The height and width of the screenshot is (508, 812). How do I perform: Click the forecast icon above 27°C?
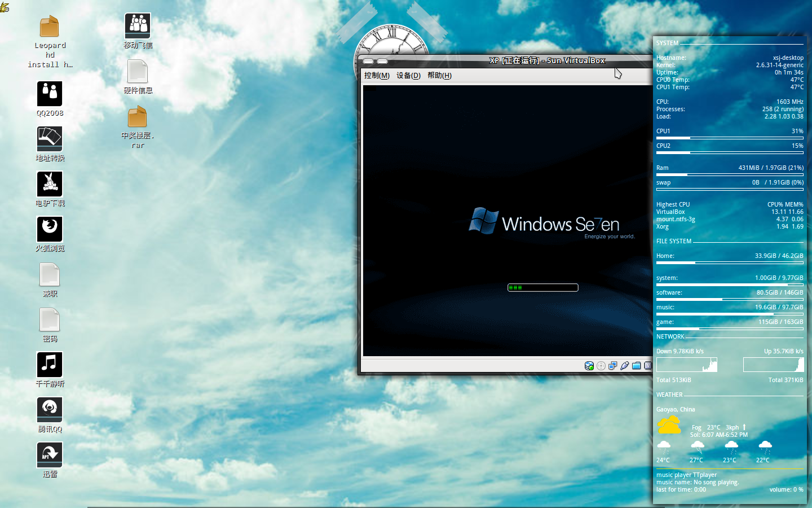pos(698,448)
